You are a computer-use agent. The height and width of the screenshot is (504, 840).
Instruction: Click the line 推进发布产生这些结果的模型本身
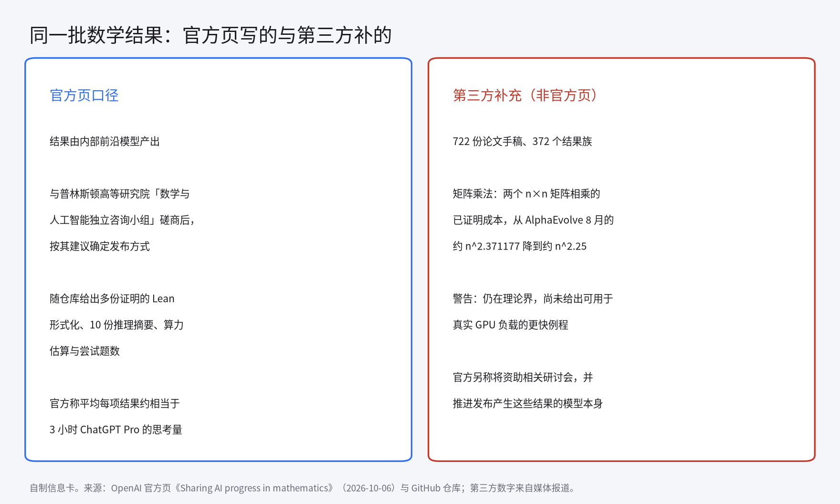point(527,404)
